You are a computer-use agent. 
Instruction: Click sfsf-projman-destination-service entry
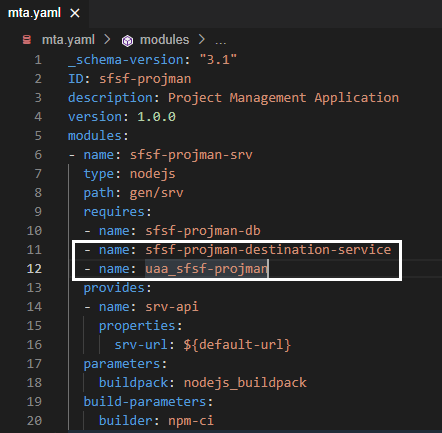[x=268, y=250]
